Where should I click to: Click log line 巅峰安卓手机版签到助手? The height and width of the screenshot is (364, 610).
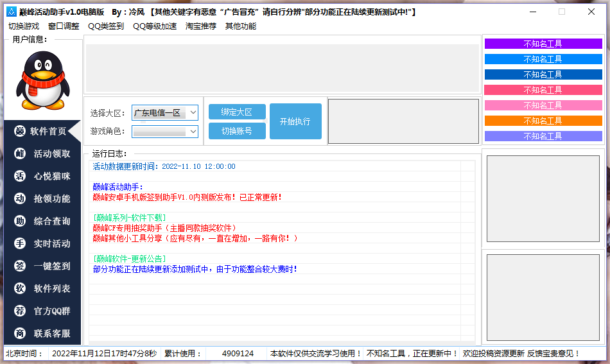click(x=187, y=197)
